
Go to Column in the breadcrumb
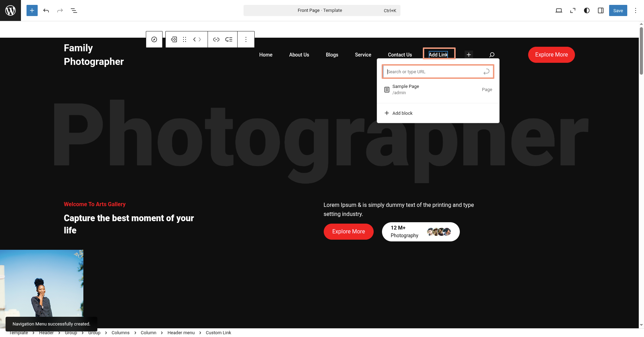tap(148, 333)
